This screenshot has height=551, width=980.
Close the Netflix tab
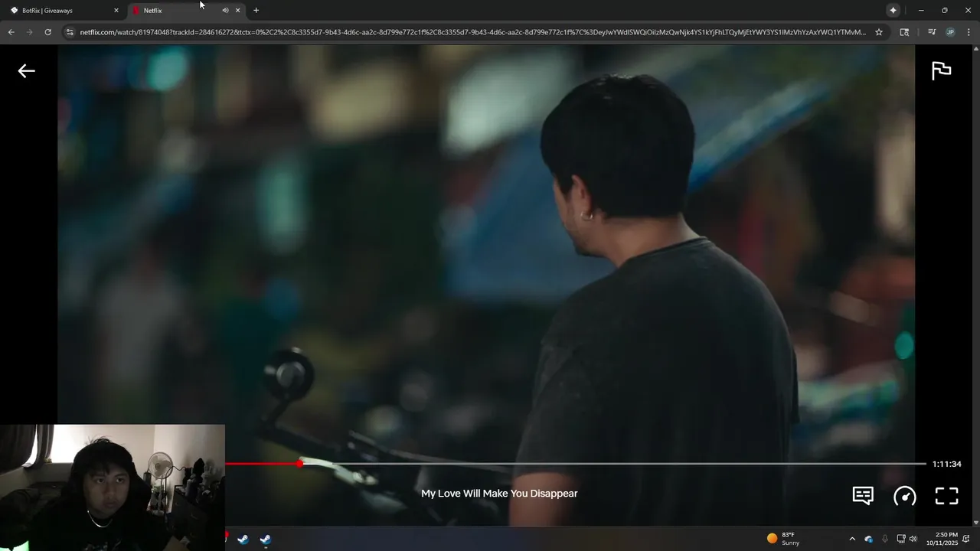tap(237, 11)
